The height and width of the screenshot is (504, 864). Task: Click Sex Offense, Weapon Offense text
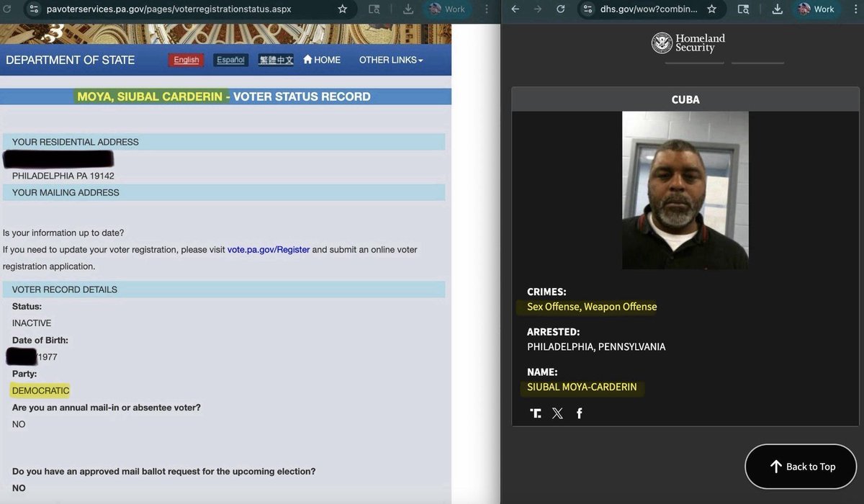592,307
